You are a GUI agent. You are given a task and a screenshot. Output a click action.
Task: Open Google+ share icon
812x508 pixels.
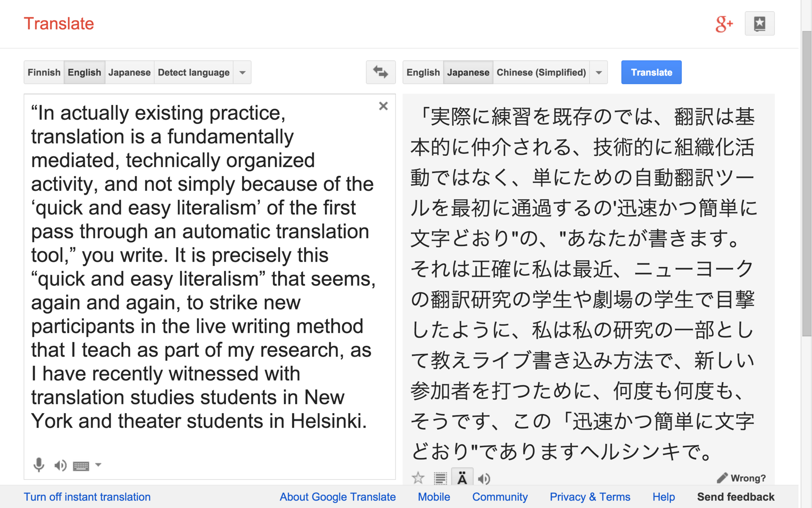pyautogui.click(x=724, y=24)
